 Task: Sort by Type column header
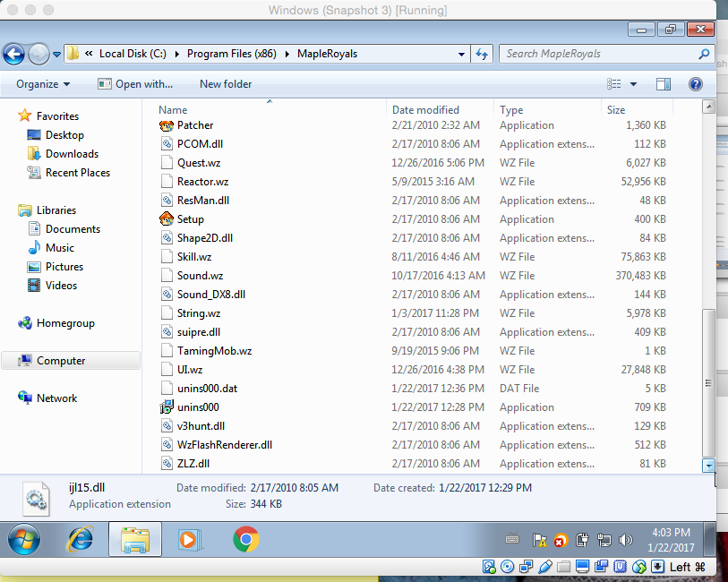coord(511,110)
